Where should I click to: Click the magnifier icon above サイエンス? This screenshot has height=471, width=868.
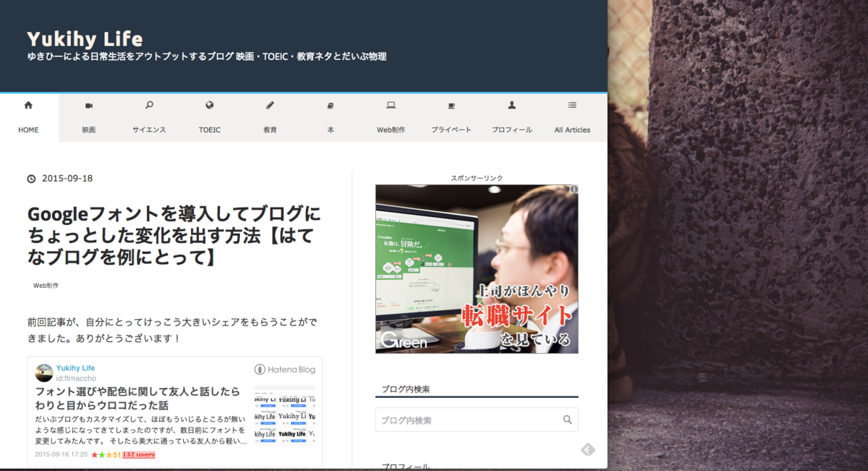point(149,105)
